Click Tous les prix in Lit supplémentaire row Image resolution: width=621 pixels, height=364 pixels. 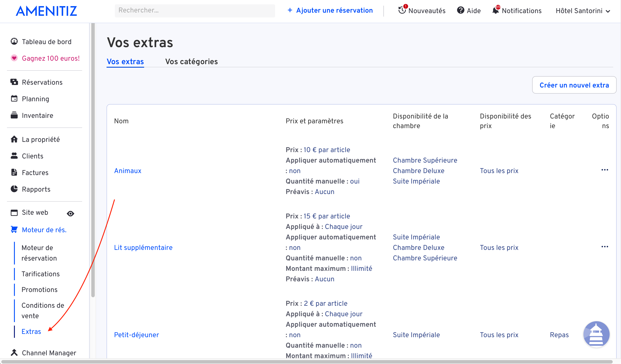[499, 247]
